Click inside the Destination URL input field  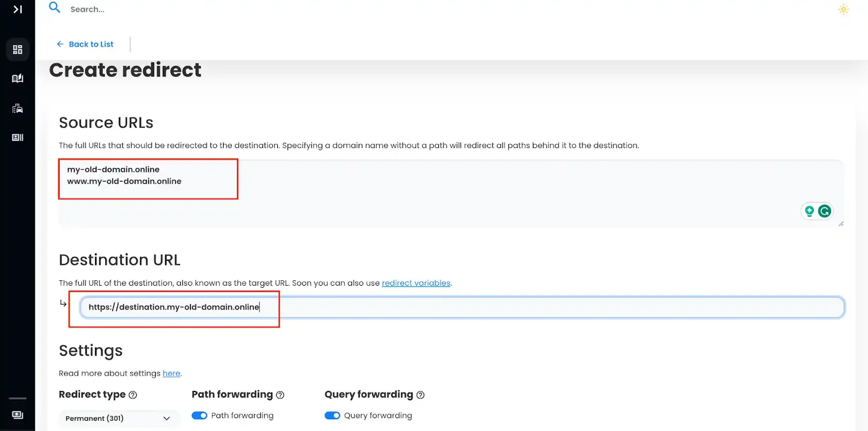pos(380,306)
